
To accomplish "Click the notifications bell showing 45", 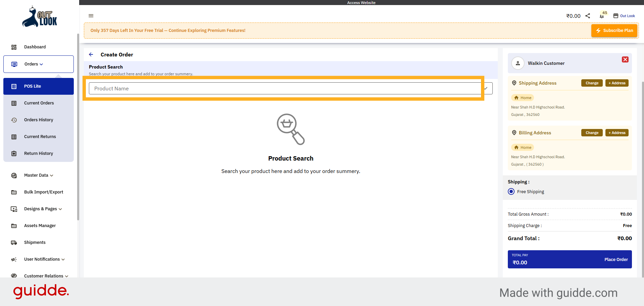I will point(601,16).
